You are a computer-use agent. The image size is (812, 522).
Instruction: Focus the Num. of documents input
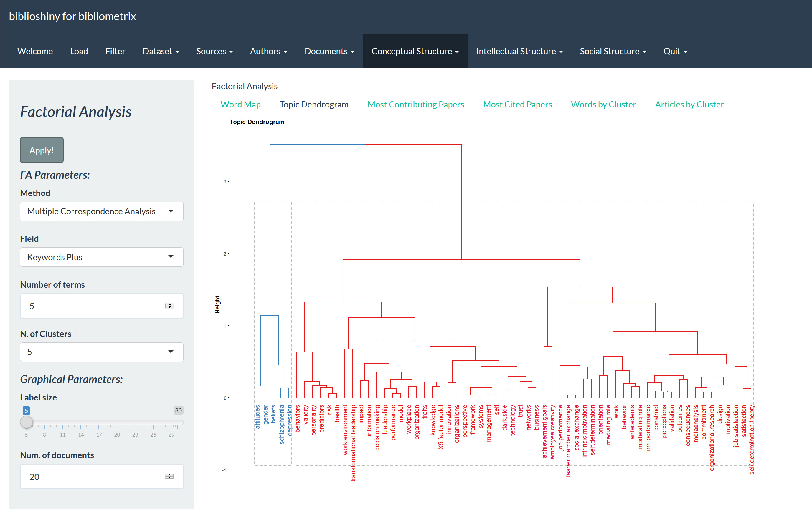point(92,477)
